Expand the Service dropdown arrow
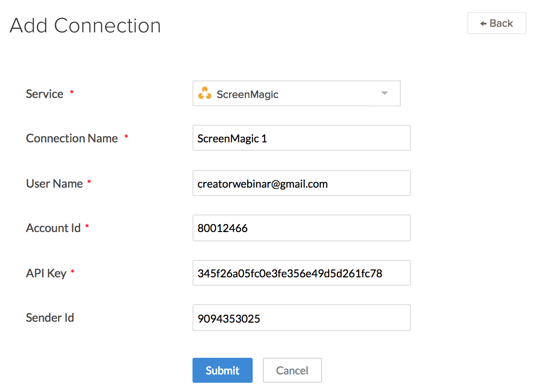This screenshot has width=547, height=392. (384, 93)
